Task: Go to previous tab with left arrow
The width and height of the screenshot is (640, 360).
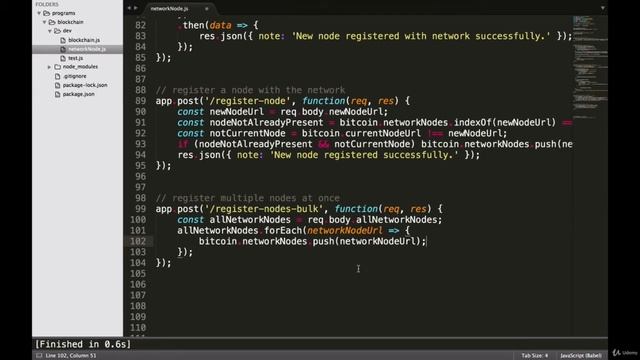Action: point(129,8)
